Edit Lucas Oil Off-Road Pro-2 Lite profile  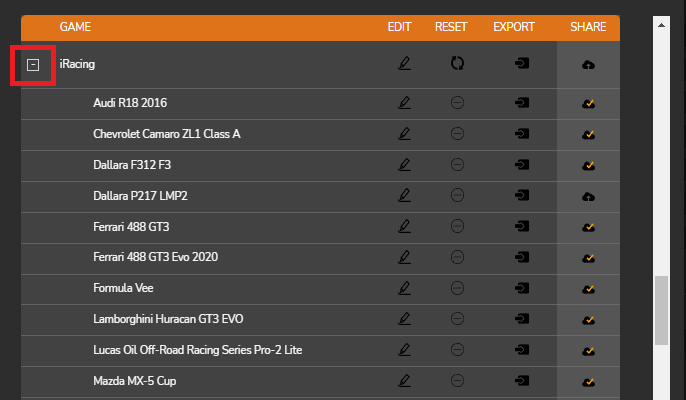(x=404, y=350)
